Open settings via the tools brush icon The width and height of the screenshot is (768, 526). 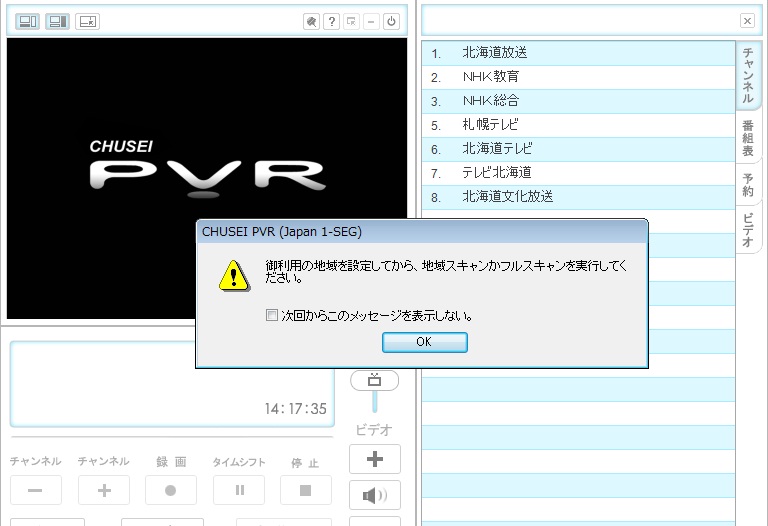[312, 22]
